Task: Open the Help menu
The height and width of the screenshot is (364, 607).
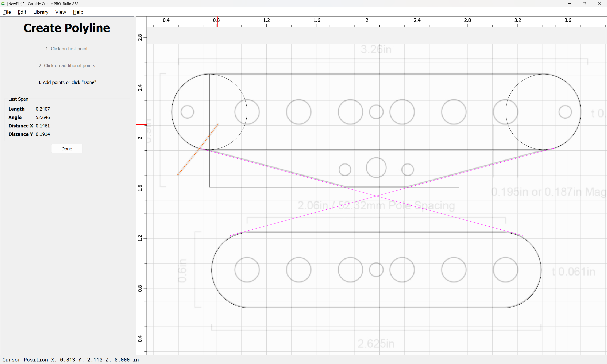Action: (x=78, y=12)
